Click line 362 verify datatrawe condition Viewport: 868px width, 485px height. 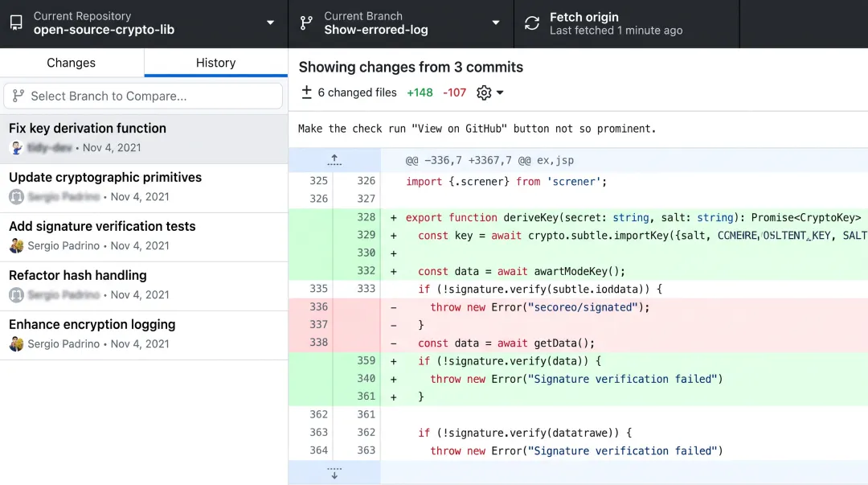coord(578,433)
